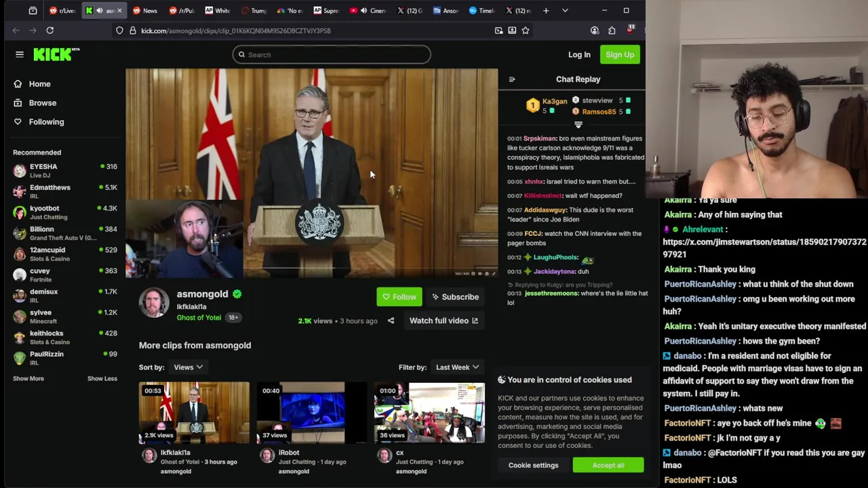The image size is (868, 488).
Task: Open recommended channel kyootbot
Action: point(64,213)
